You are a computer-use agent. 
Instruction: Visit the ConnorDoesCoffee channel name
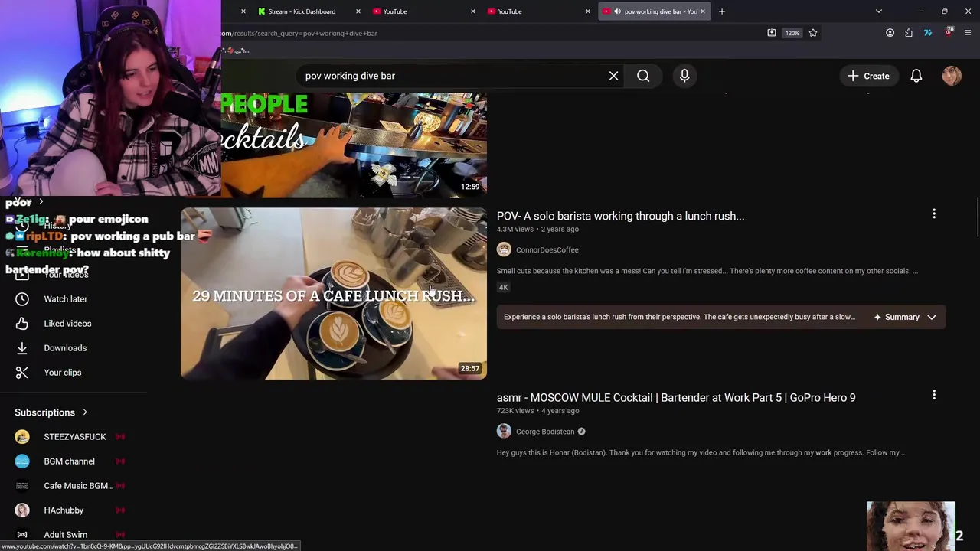(x=547, y=249)
